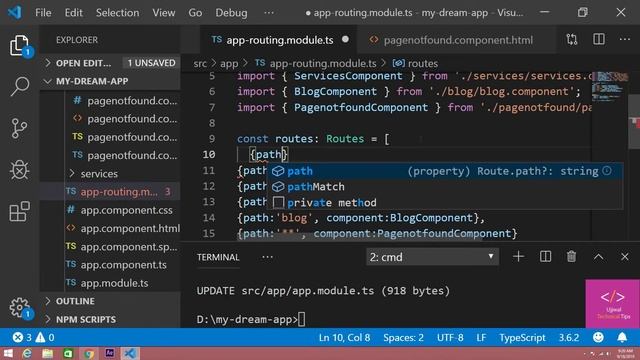Screen dimensions: 640x360
Task: Select language mode TypeScript
Action: coord(522,338)
